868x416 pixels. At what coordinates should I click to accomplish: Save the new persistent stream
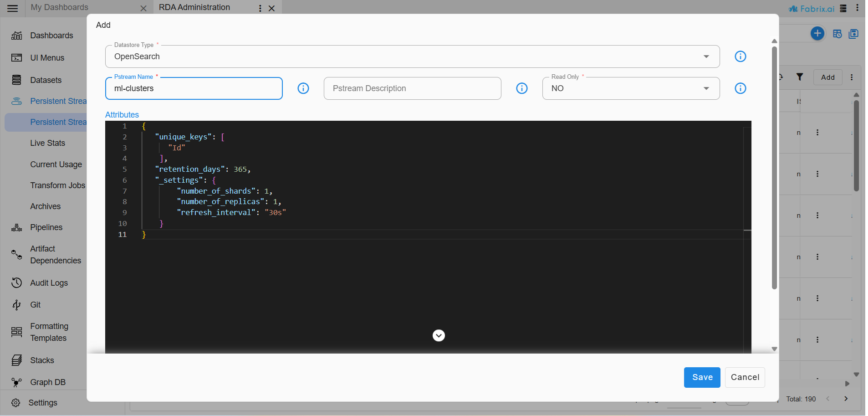701,377
